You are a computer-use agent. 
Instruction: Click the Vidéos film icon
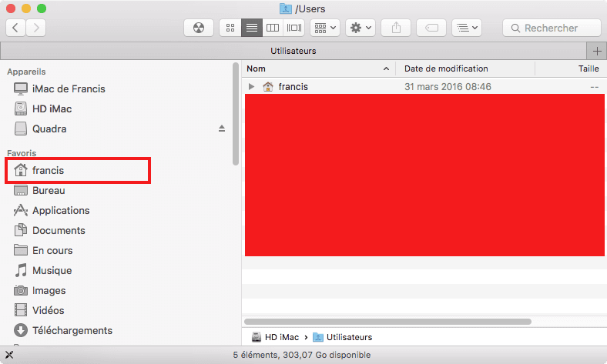[x=21, y=310]
